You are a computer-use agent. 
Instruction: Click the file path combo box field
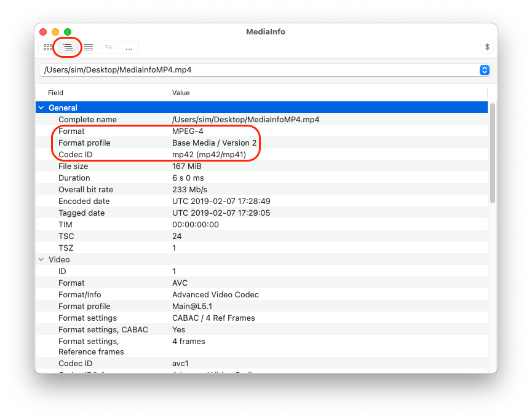(265, 70)
